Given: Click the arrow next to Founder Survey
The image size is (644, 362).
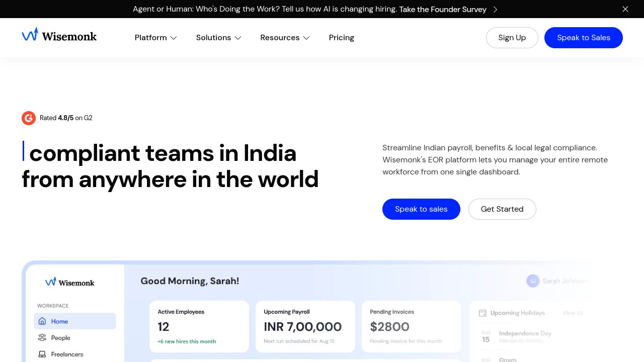Looking at the screenshot, I should tap(495, 9).
